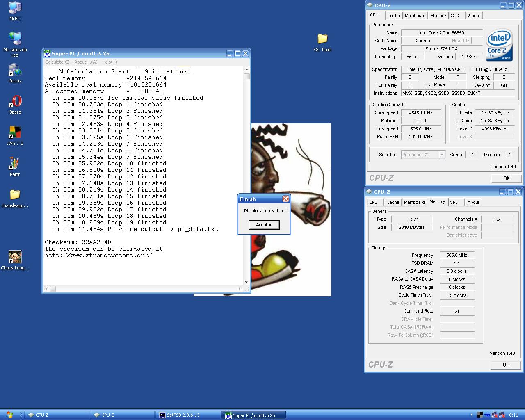
Task: Open the AVG 7.5 shortcut
Action: tap(15, 135)
